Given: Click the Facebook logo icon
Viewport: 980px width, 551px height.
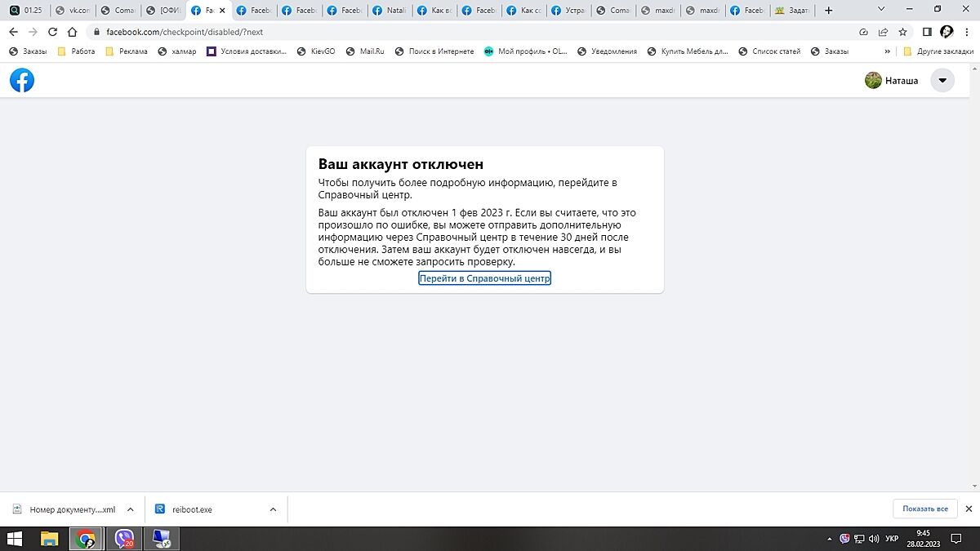Looking at the screenshot, I should point(22,80).
